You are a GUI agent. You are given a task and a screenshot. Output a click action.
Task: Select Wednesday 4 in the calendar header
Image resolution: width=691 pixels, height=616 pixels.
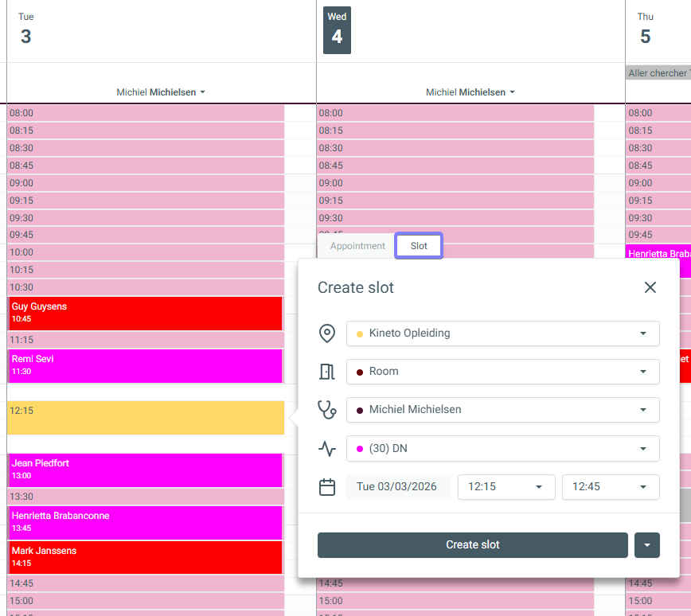[337, 30]
